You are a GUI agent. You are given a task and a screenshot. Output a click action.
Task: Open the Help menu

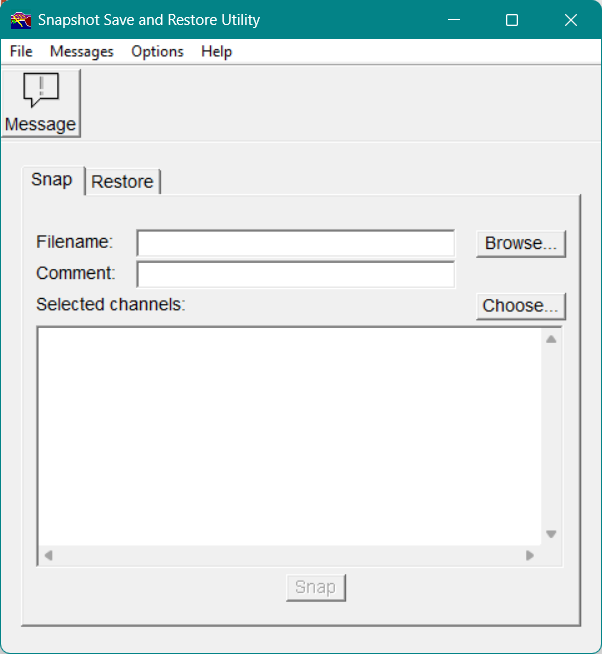(216, 51)
